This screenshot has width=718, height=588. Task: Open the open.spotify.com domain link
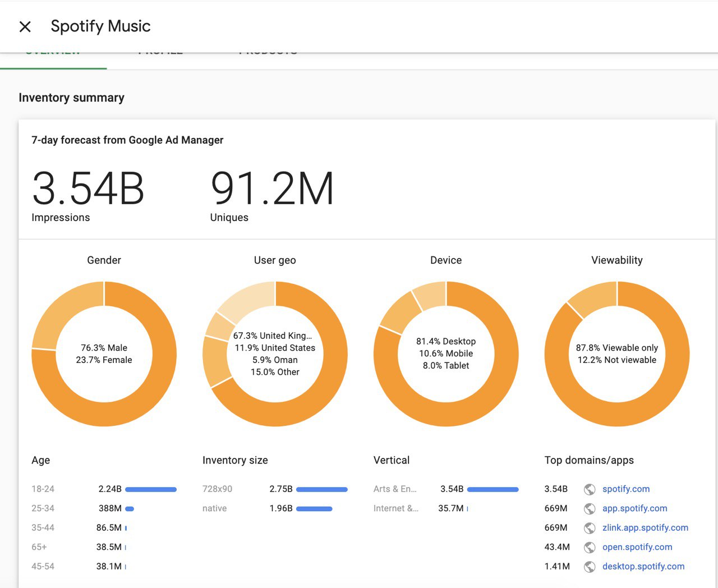click(637, 547)
